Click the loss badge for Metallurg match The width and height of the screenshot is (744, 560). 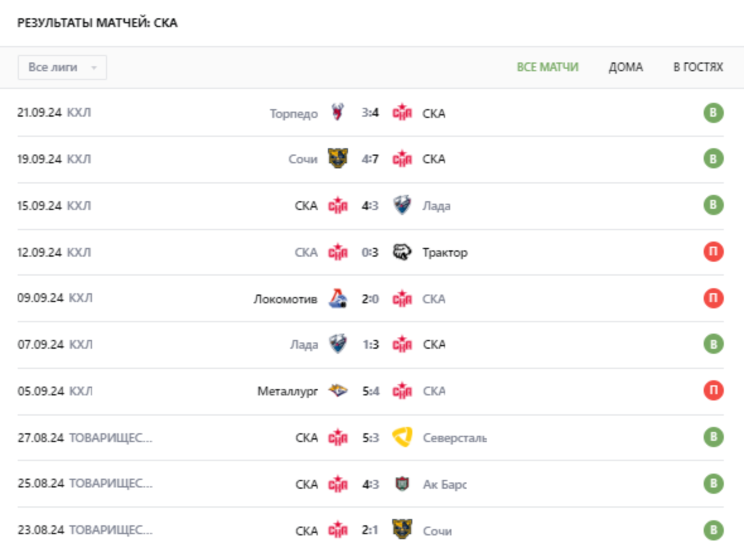click(713, 391)
